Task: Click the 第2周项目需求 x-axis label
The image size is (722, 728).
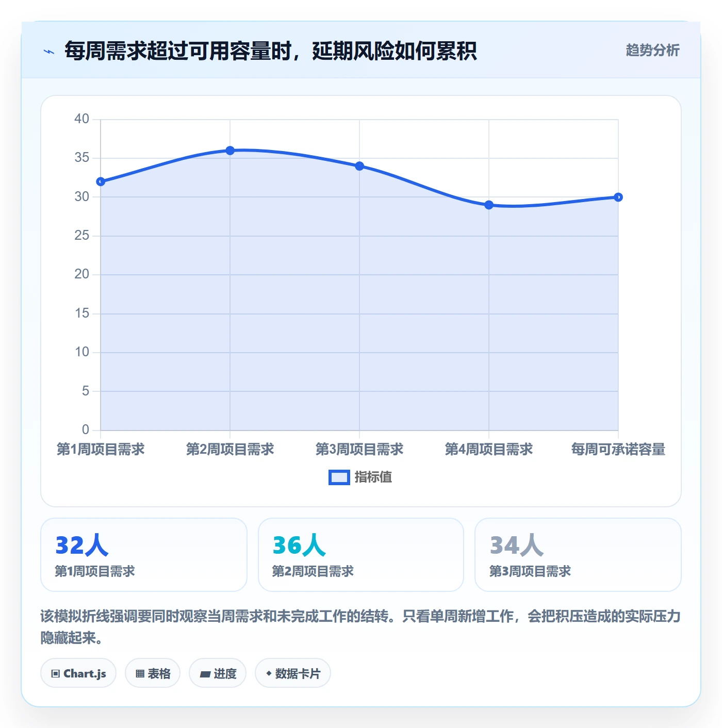Action: click(x=230, y=449)
